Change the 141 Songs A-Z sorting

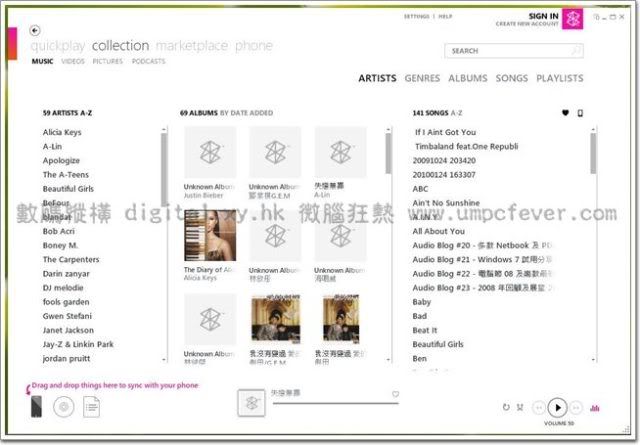point(449,113)
